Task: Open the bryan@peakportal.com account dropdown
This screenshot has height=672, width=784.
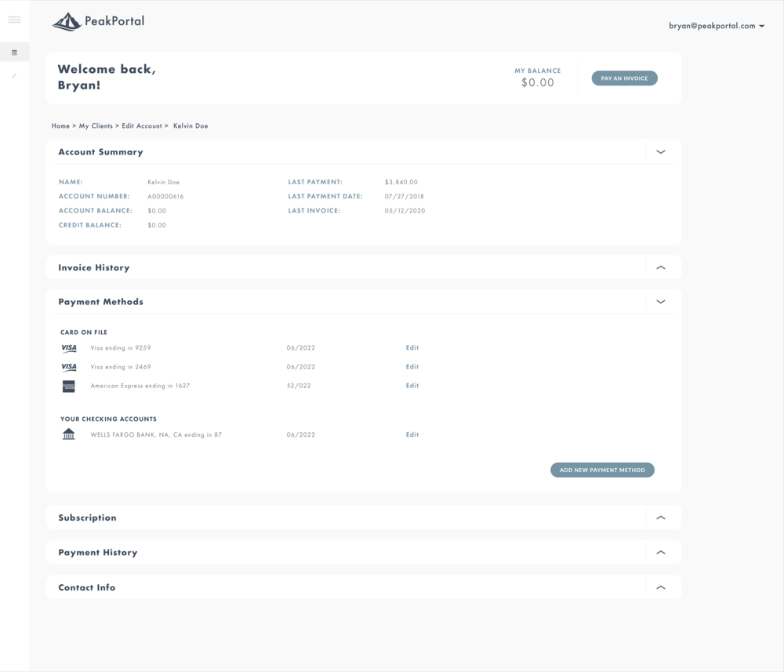Action: pos(717,26)
